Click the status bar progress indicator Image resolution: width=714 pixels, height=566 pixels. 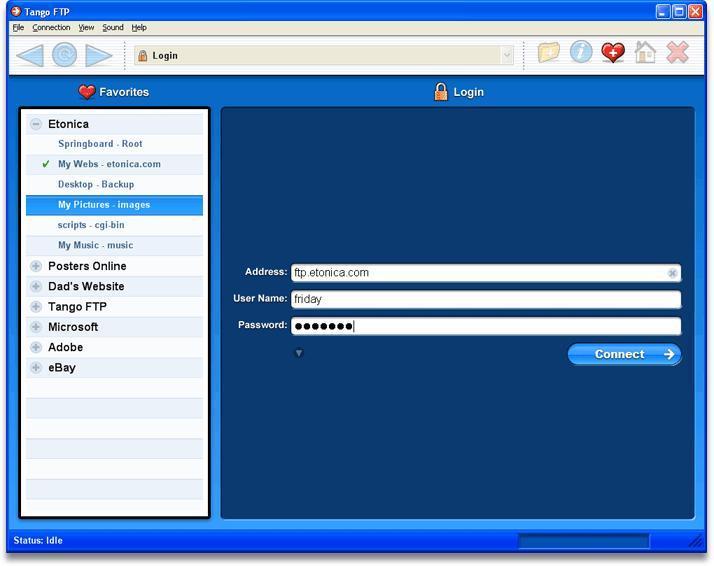coord(584,541)
